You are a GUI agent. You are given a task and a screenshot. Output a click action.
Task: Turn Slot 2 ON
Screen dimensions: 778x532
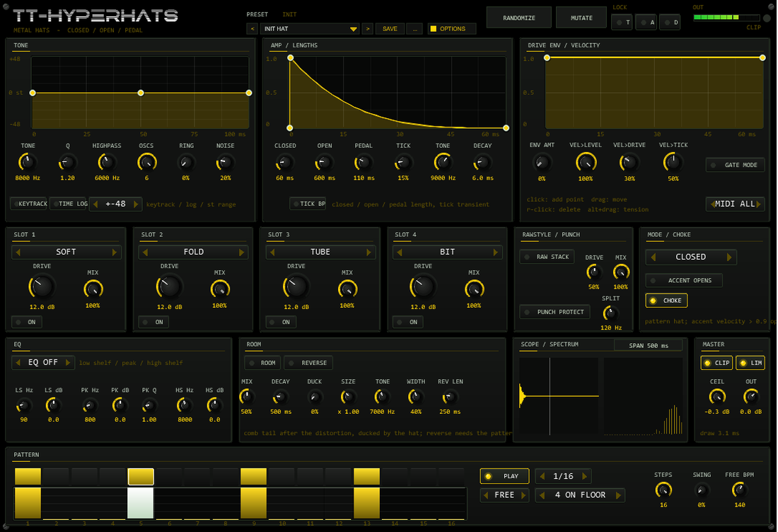153,322
